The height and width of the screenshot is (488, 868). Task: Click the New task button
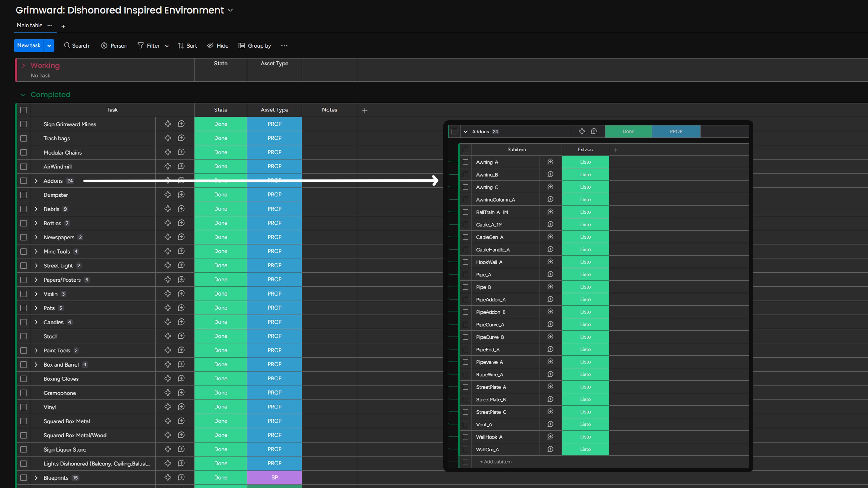pos(29,46)
